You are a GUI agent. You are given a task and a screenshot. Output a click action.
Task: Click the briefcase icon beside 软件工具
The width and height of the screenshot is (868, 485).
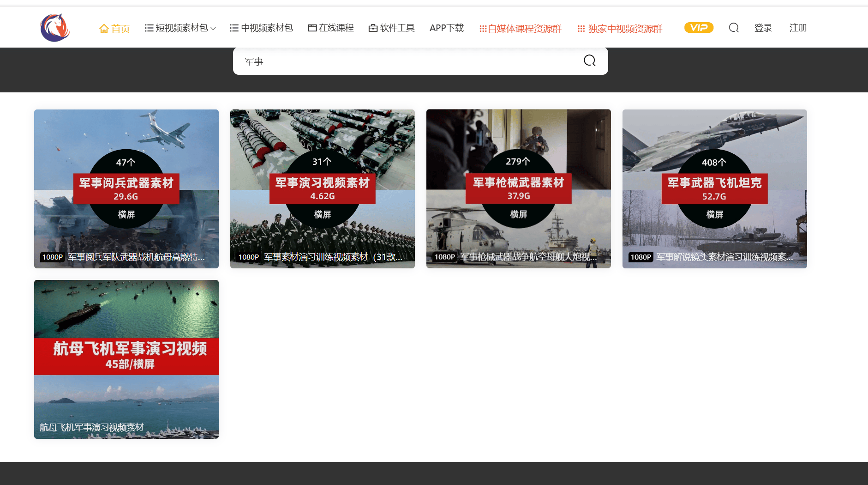373,28
